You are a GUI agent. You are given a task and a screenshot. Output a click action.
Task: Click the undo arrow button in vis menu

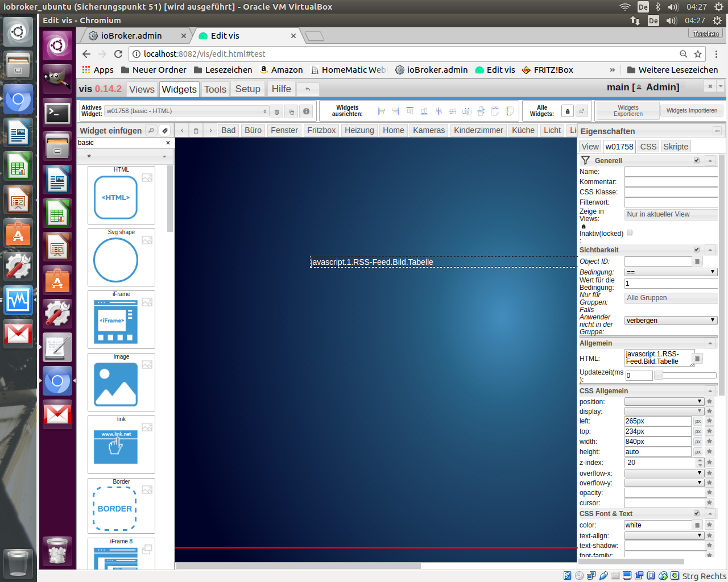(x=308, y=89)
